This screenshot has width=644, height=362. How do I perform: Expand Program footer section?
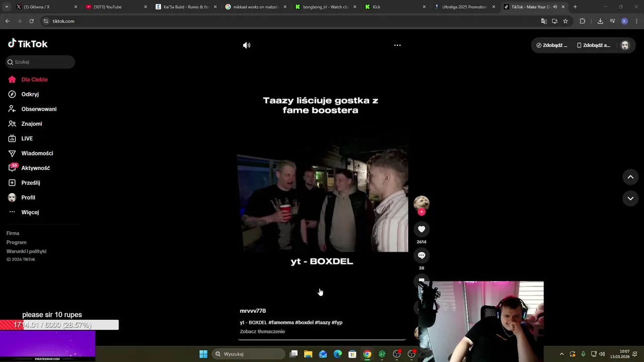(x=17, y=242)
